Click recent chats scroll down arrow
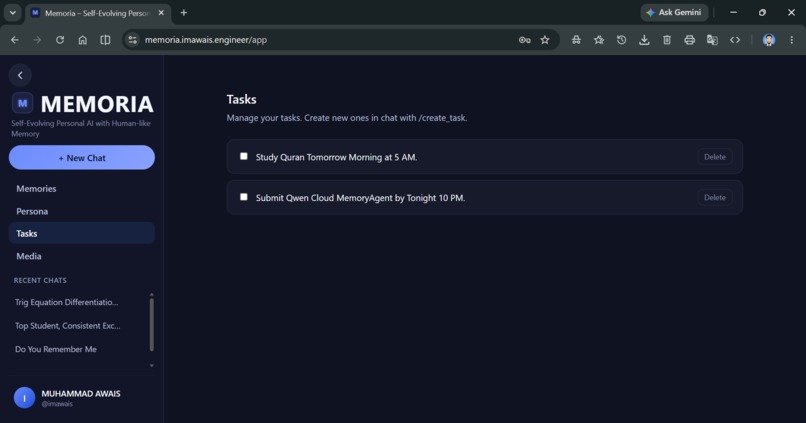Viewport: 806px width, 423px height. click(152, 365)
